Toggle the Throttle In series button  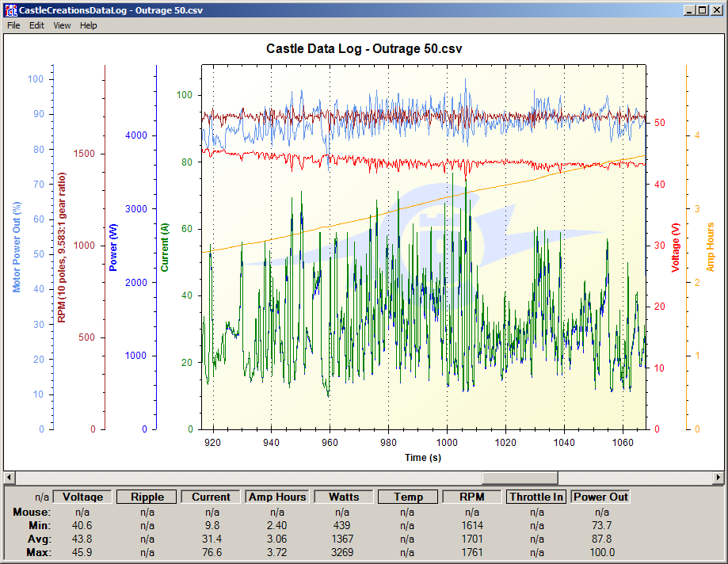(x=536, y=497)
